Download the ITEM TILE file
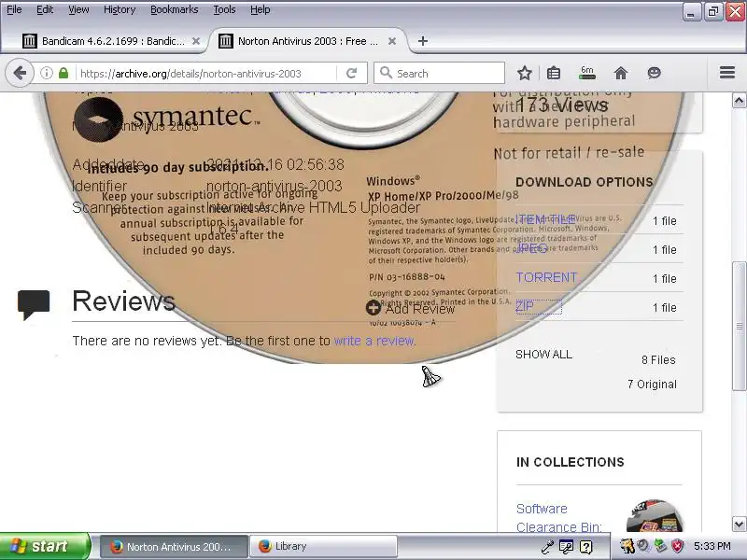Image resolution: width=747 pixels, height=560 pixels. pos(546,219)
